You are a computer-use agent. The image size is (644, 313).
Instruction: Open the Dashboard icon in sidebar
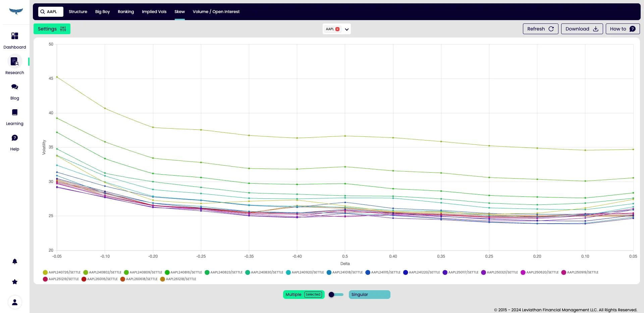coord(15,36)
